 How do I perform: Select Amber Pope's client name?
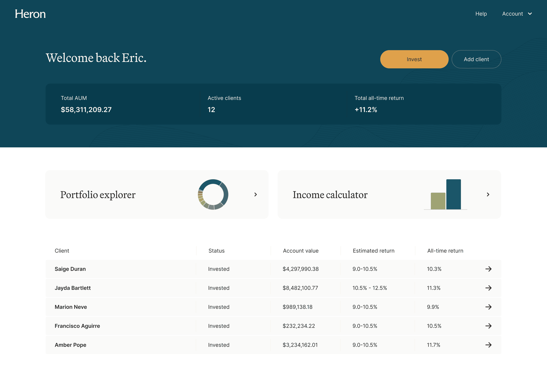(x=70, y=345)
